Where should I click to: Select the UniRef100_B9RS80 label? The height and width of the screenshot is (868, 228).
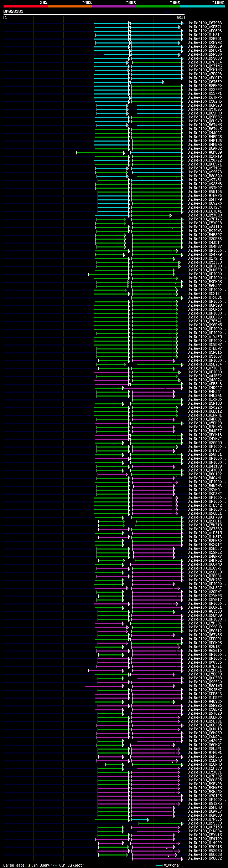204,55
